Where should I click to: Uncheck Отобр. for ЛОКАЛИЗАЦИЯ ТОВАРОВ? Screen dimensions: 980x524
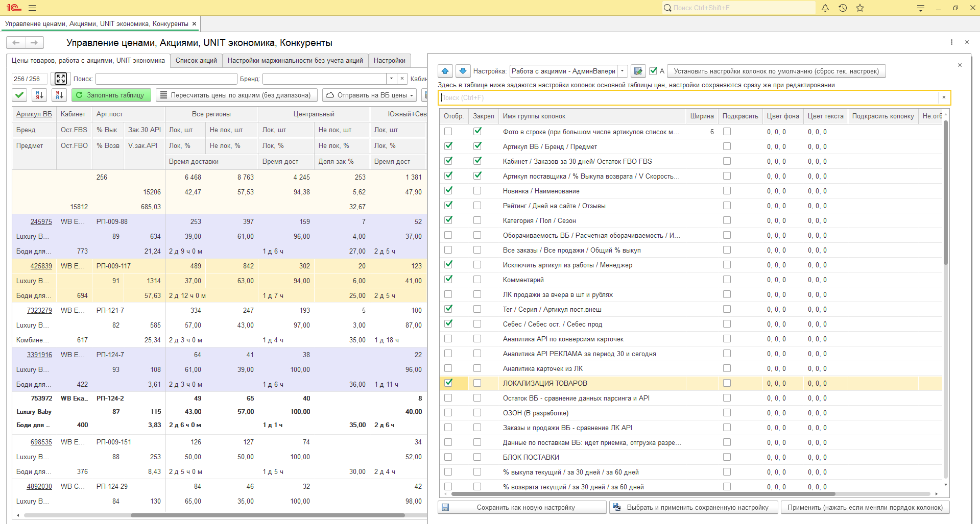[448, 383]
